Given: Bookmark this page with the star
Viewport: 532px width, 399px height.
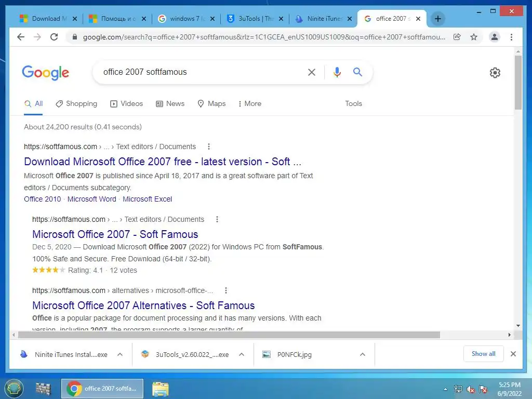Looking at the screenshot, I should [474, 37].
